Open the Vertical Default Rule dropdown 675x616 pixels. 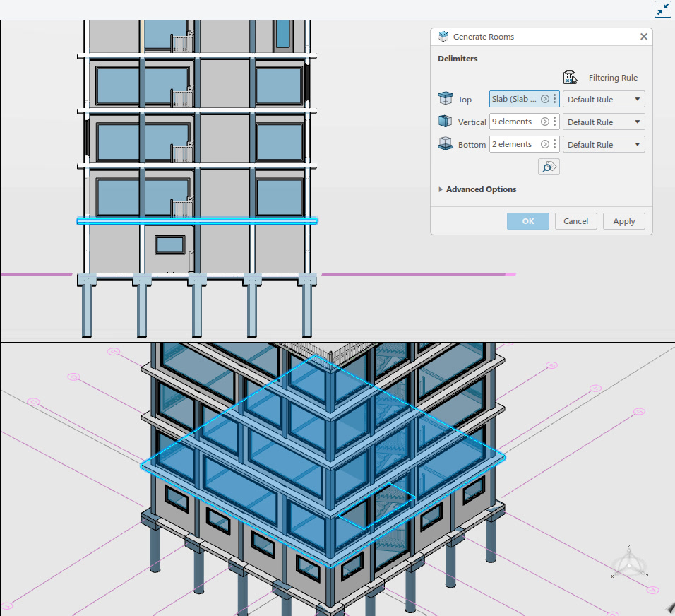pyautogui.click(x=604, y=122)
